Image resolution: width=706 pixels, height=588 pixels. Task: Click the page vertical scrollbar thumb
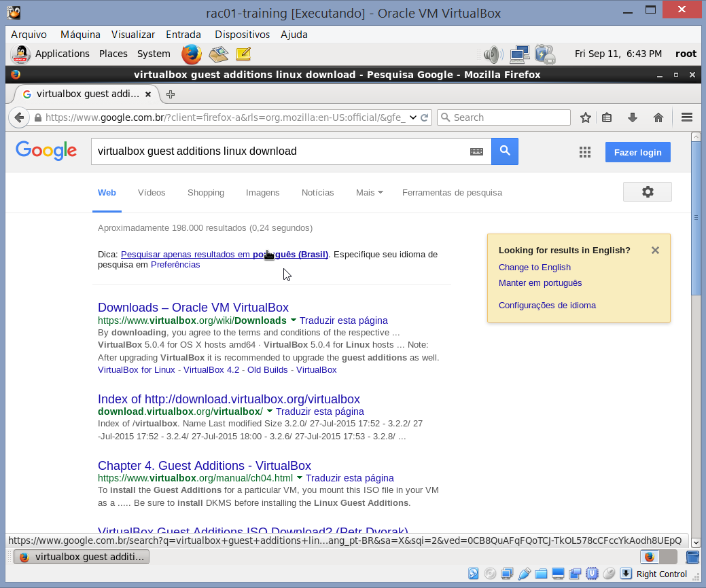coord(696,218)
